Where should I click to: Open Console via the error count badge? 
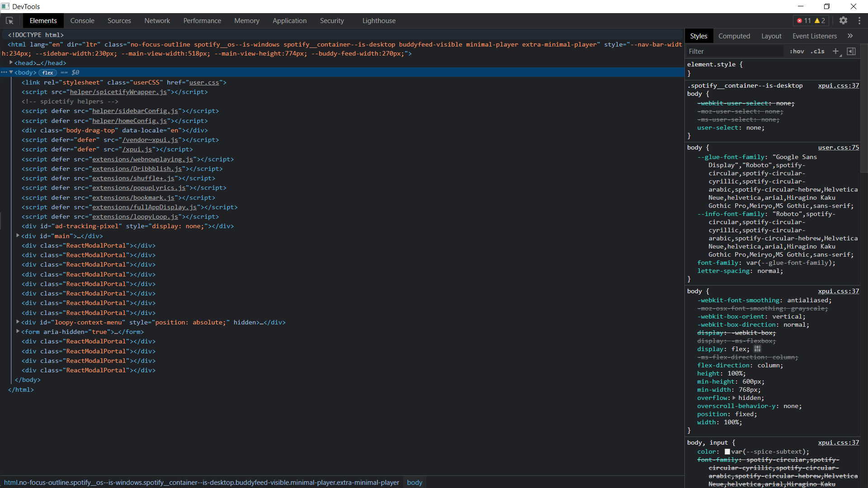coord(801,20)
